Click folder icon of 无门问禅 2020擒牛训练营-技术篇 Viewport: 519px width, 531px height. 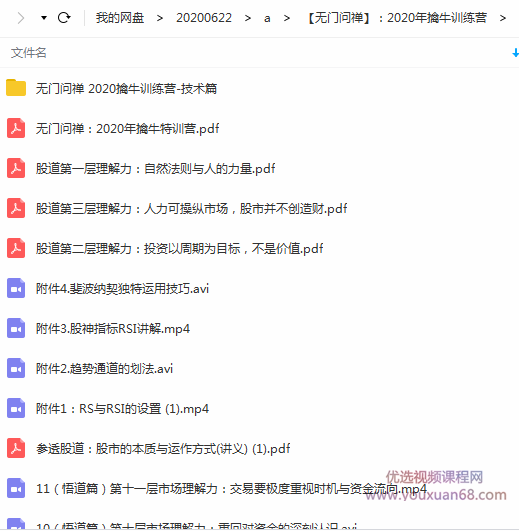[x=16, y=88]
